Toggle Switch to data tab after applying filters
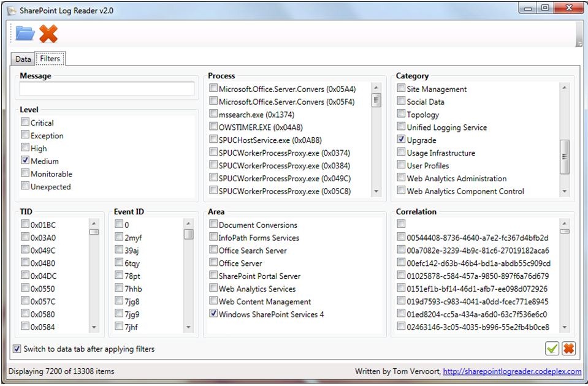Viewport: 588px width, 386px height. click(17, 349)
